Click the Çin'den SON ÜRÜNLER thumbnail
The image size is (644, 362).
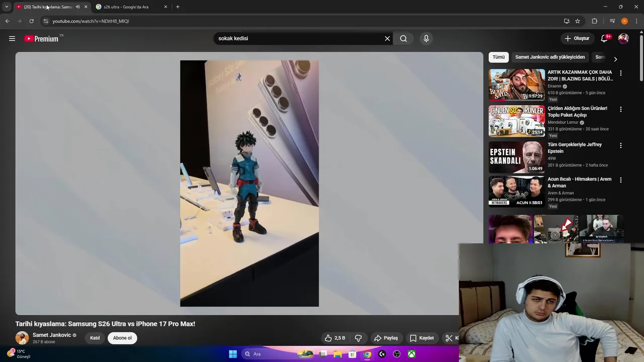pos(517,121)
